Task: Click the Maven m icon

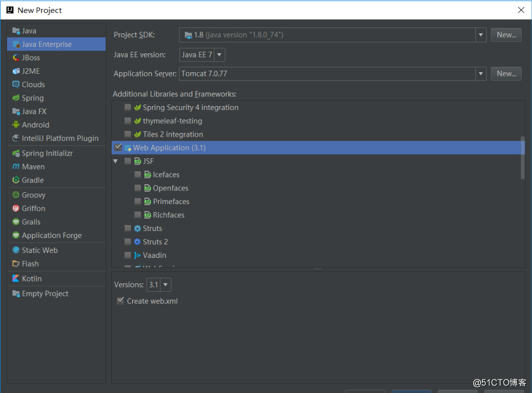Action: (x=16, y=166)
